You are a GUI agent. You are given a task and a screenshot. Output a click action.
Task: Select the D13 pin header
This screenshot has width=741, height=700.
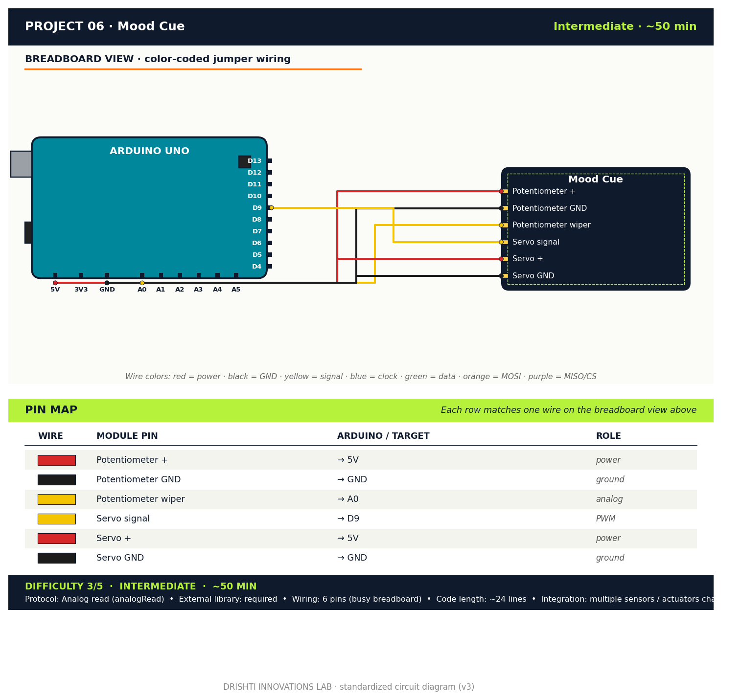click(x=269, y=161)
